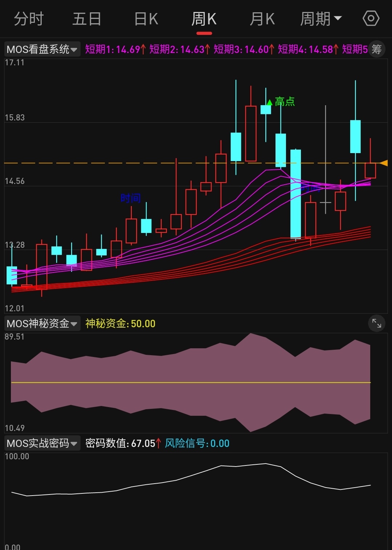Click the 100.00 axis label
Image resolution: width=392 pixels, height=550 pixels.
(17, 456)
